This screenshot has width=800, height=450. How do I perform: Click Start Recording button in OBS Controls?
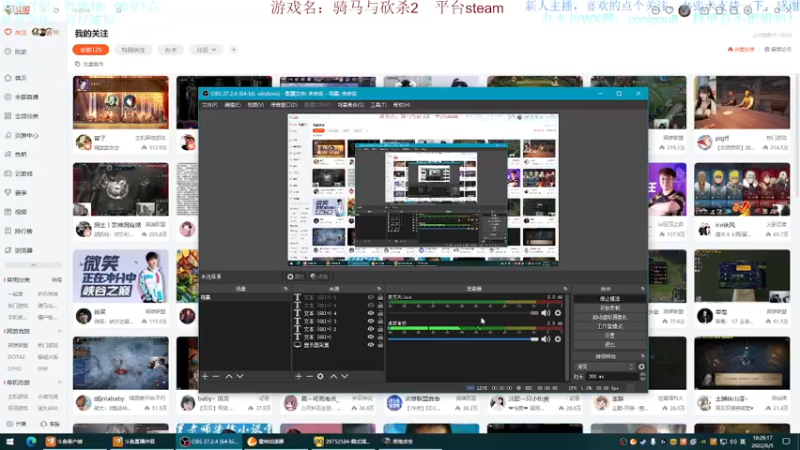tap(610, 308)
